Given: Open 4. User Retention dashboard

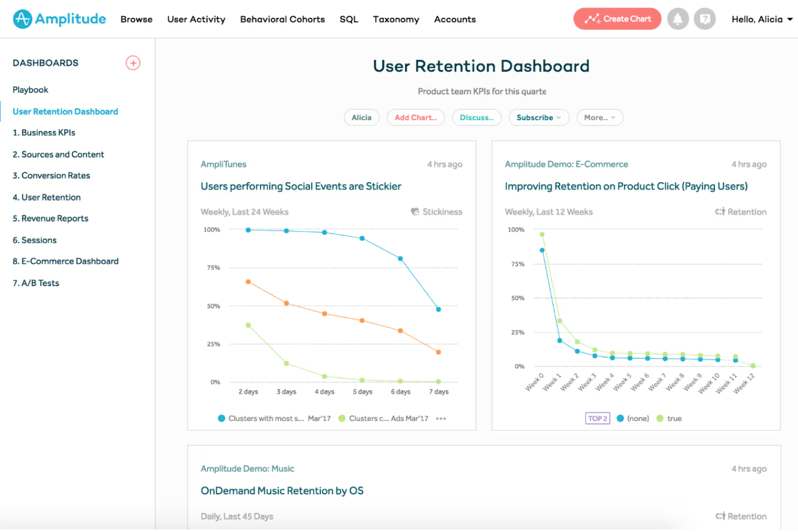Looking at the screenshot, I should tap(46, 198).
